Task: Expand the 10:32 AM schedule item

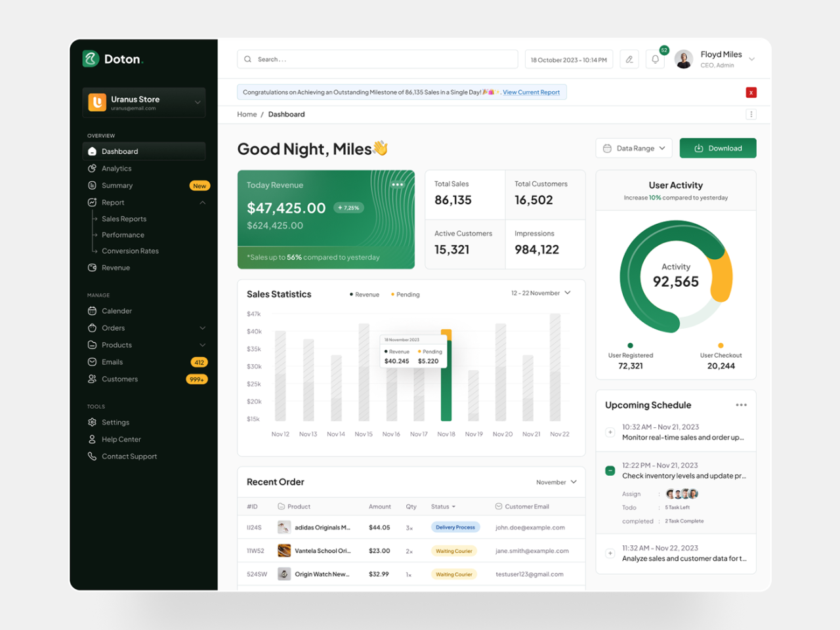Action: [x=610, y=432]
